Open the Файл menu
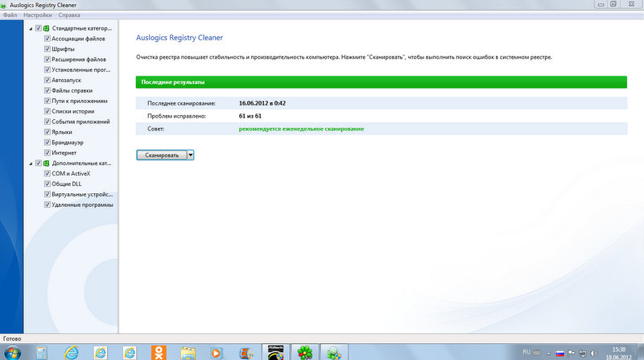Viewport: 644px width, 360px height. 10,15
